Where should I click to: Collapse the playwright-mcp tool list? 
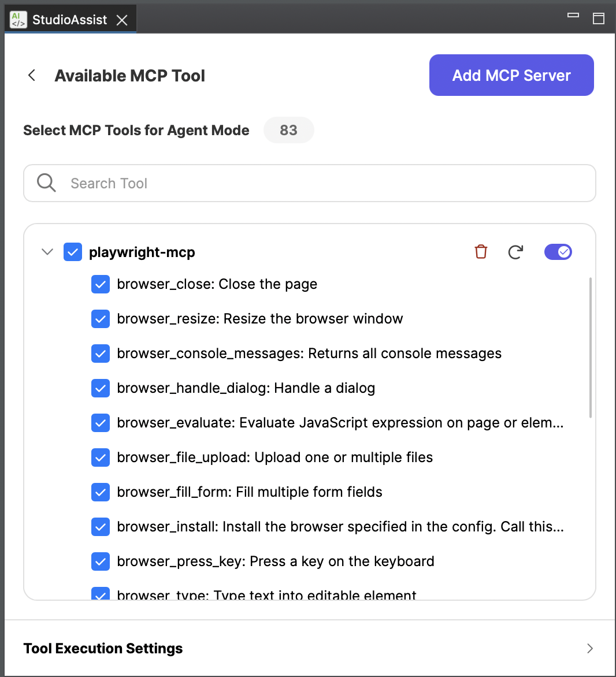[47, 252]
